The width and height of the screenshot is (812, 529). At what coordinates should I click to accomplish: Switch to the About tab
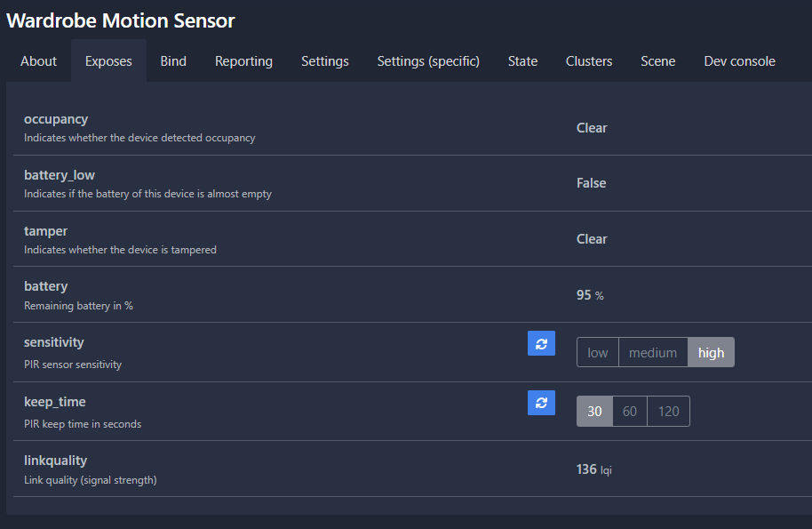pyautogui.click(x=38, y=60)
